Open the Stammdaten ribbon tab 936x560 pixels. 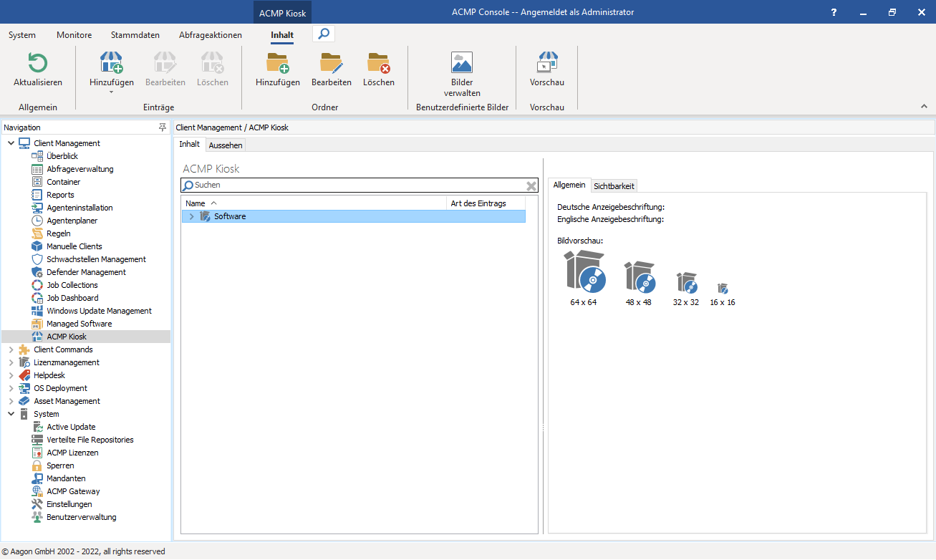tap(135, 34)
